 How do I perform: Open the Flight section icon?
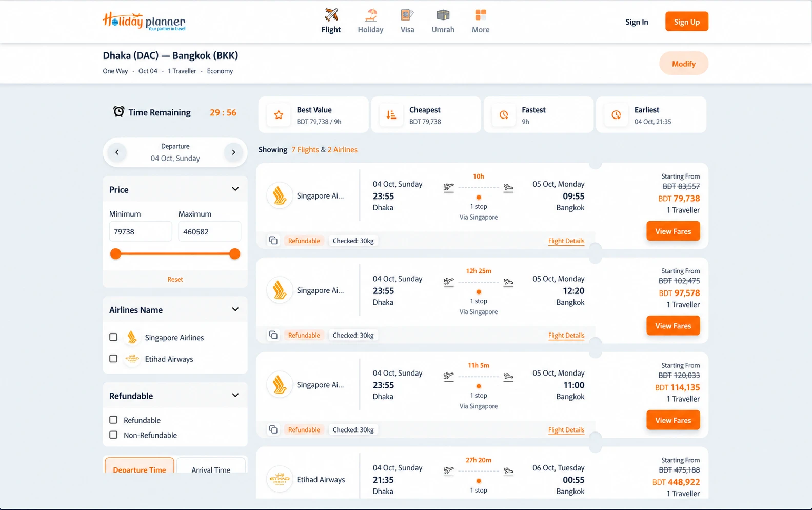[x=331, y=14]
